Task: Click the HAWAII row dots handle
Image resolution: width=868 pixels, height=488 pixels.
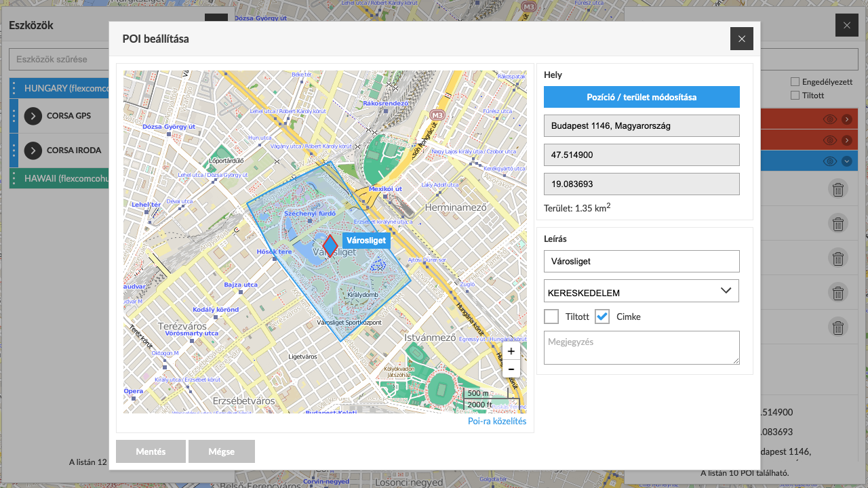Action: [x=14, y=178]
